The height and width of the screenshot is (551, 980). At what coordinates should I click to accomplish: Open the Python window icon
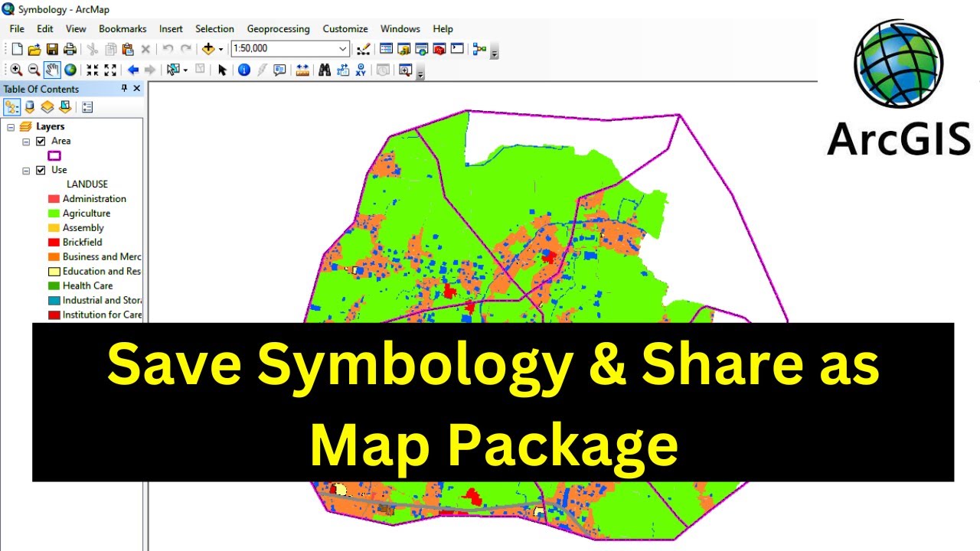[456, 48]
